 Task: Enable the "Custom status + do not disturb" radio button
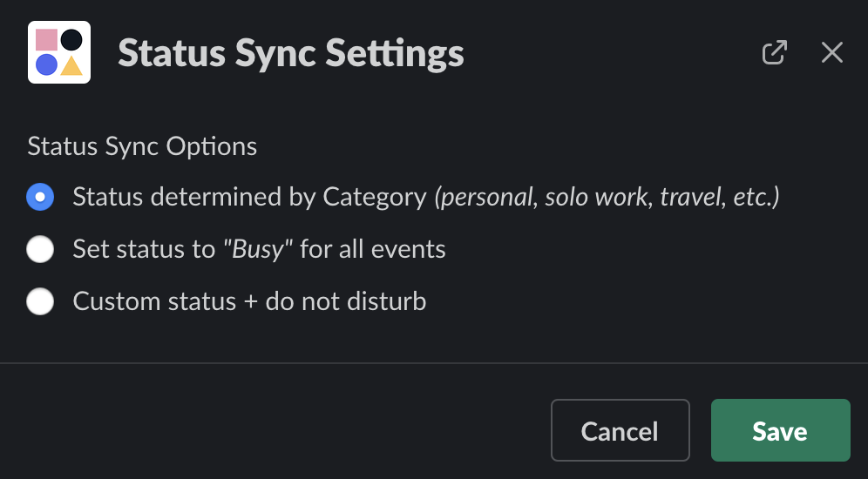point(40,302)
